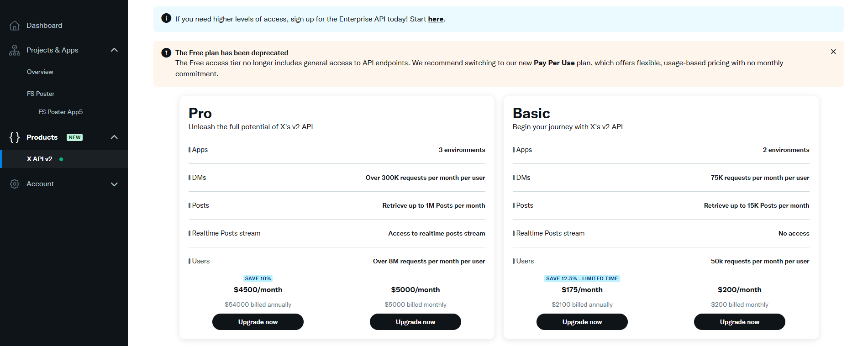
Task: Click the green status dot beside X API v2
Action: [x=61, y=159]
